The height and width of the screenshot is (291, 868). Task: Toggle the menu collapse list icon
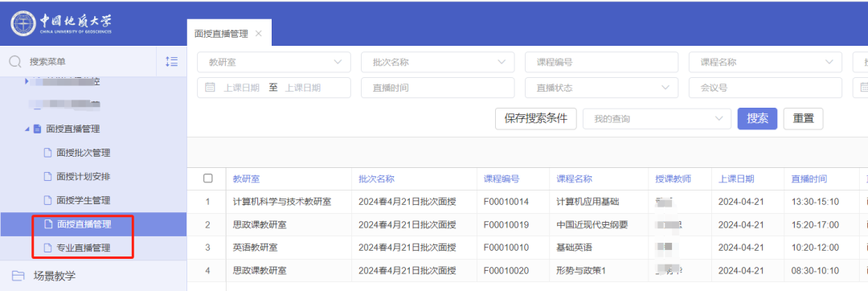[x=172, y=61]
